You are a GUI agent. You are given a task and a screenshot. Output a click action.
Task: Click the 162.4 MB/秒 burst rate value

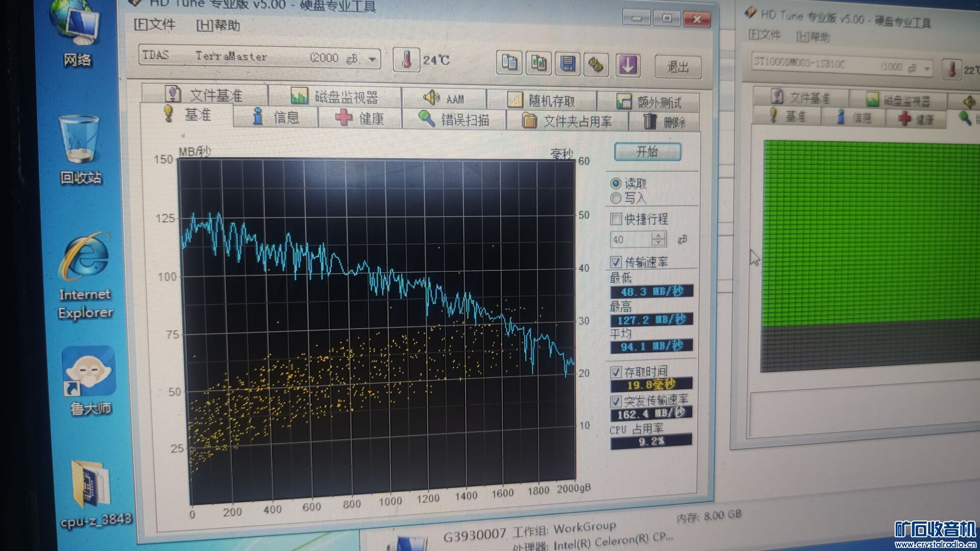tap(651, 413)
